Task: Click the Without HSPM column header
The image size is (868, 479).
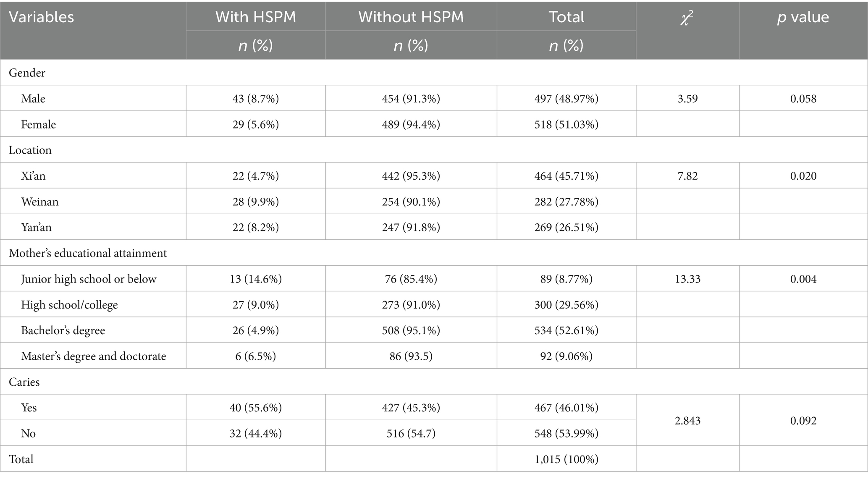Action: (x=411, y=17)
